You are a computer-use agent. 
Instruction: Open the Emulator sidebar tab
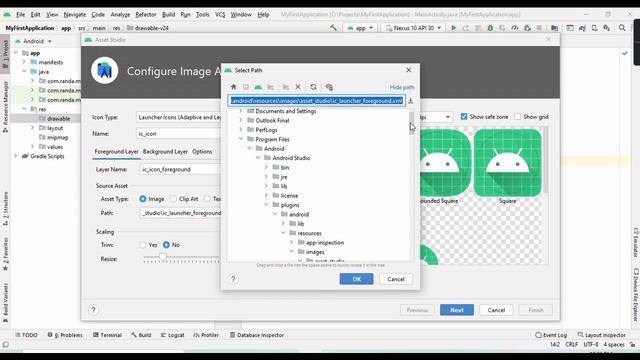click(635, 242)
